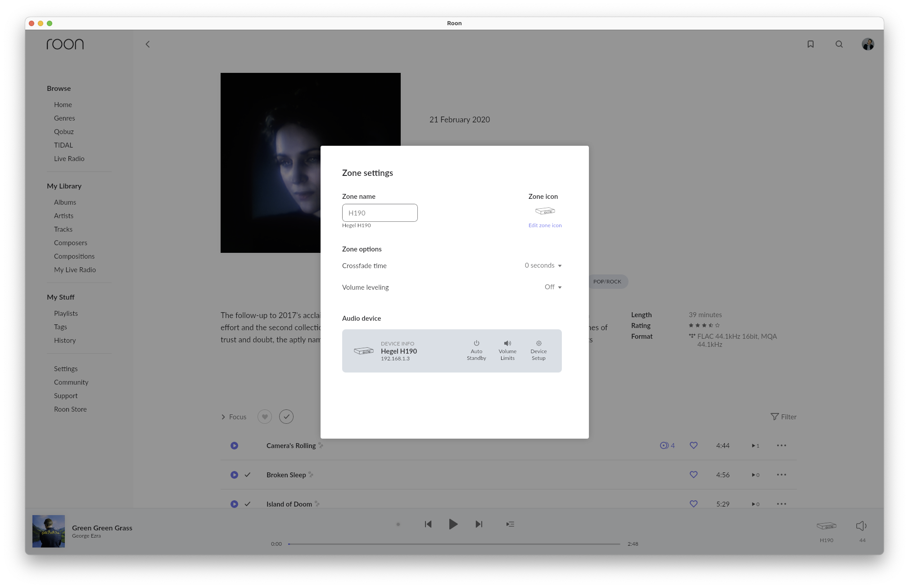The image size is (909, 588).
Task: Click the zone icon image above Edit zone icon
Action: [545, 211]
